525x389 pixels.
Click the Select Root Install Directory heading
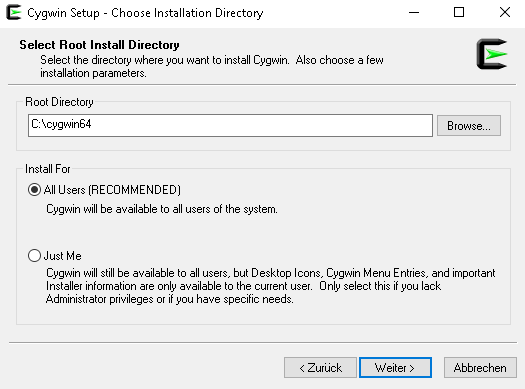click(99, 45)
